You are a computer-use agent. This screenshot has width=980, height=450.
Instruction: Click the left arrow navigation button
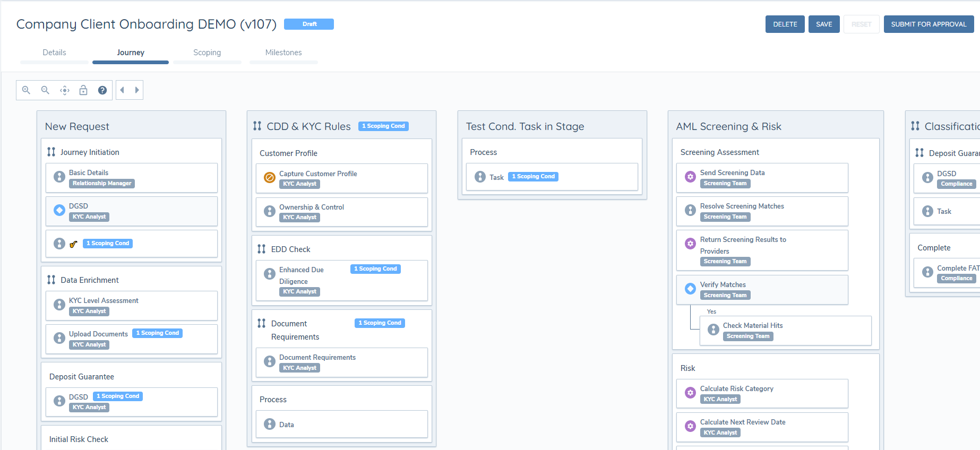click(122, 90)
